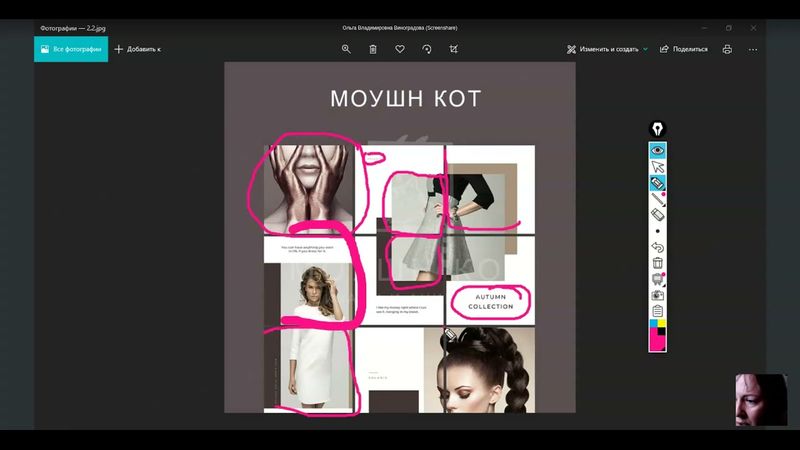The height and width of the screenshot is (450, 800).
Task: Take a screenshot with the camera icon
Action: (x=657, y=295)
